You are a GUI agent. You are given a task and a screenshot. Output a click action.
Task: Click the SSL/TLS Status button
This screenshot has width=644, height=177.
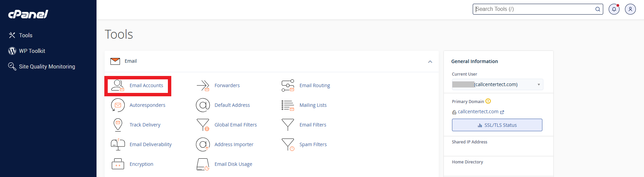497,125
